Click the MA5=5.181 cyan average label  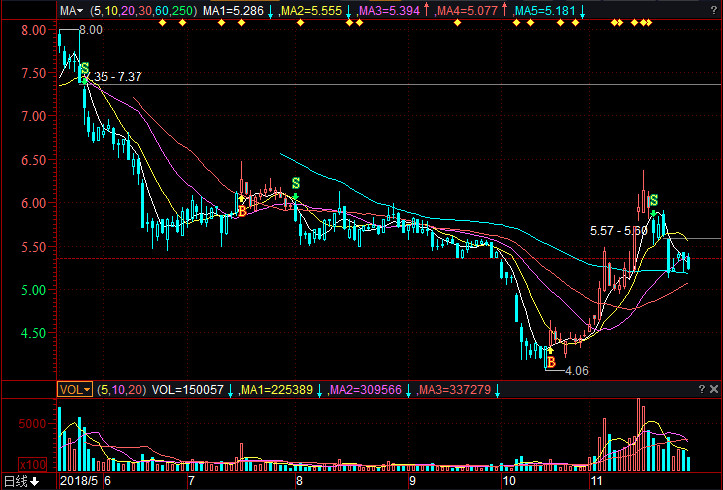547,10
